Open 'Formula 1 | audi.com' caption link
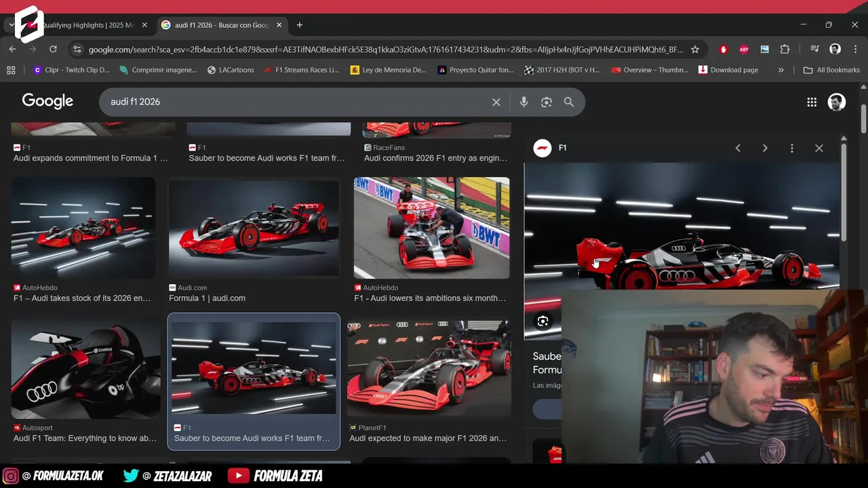Viewport: 868px width, 488px height. tap(207, 298)
